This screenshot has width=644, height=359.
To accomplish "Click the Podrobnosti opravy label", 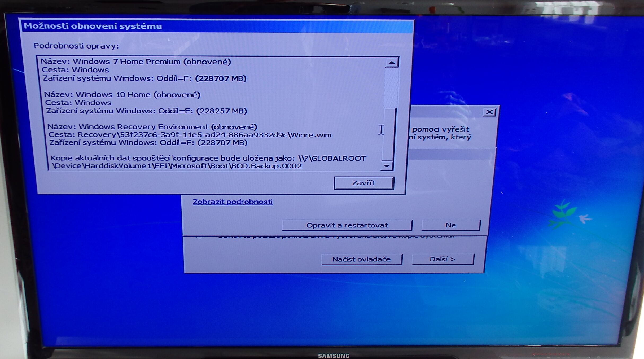I will coord(76,46).
